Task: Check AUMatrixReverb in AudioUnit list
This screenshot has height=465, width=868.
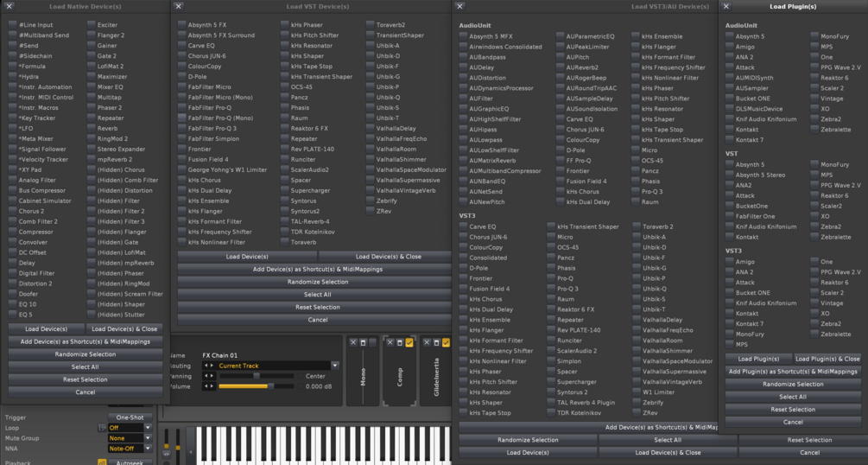Action: pos(463,160)
